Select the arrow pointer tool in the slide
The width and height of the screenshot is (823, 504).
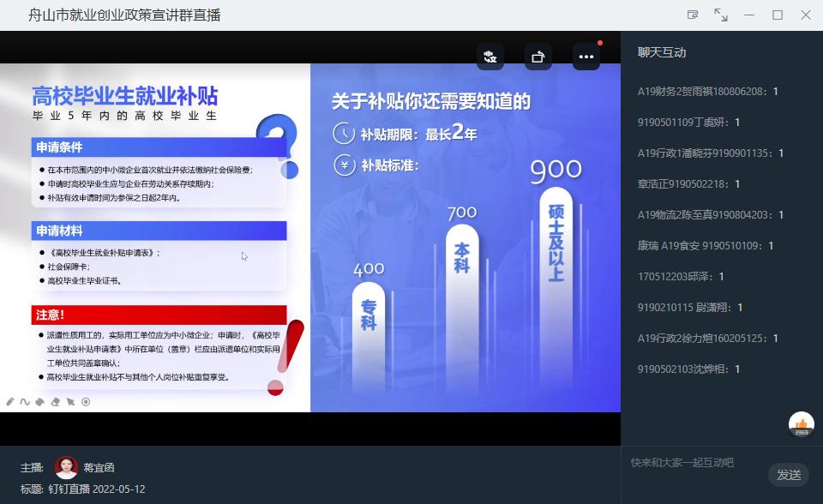(x=70, y=401)
